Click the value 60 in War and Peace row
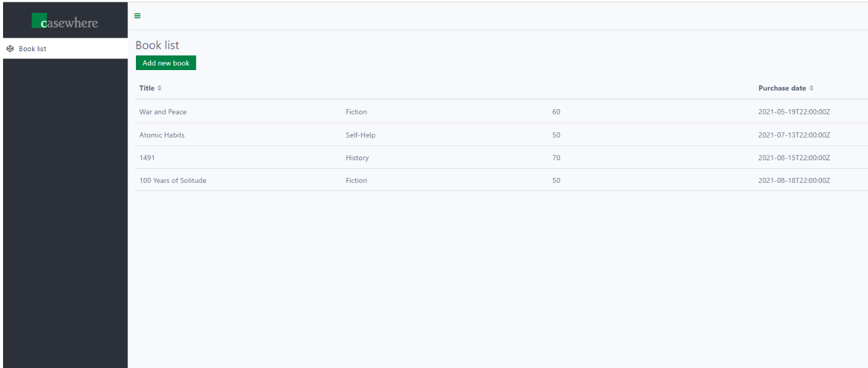Screen dimensions: 868x368 [556, 112]
